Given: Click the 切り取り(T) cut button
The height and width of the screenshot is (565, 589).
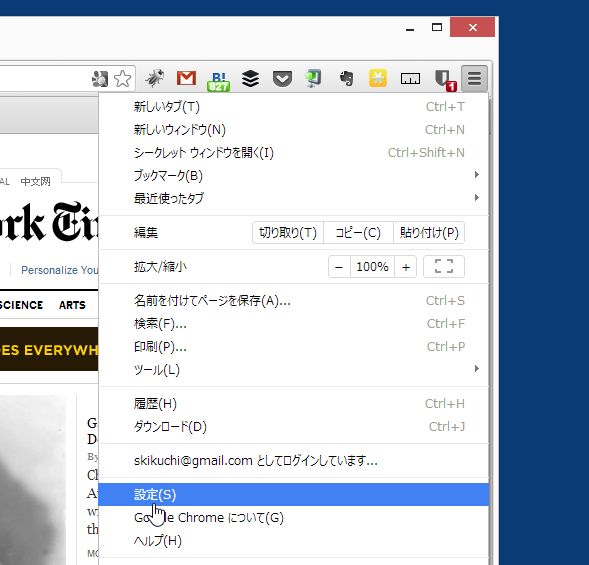Looking at the screenshot, I should click(x=288, y=233).
